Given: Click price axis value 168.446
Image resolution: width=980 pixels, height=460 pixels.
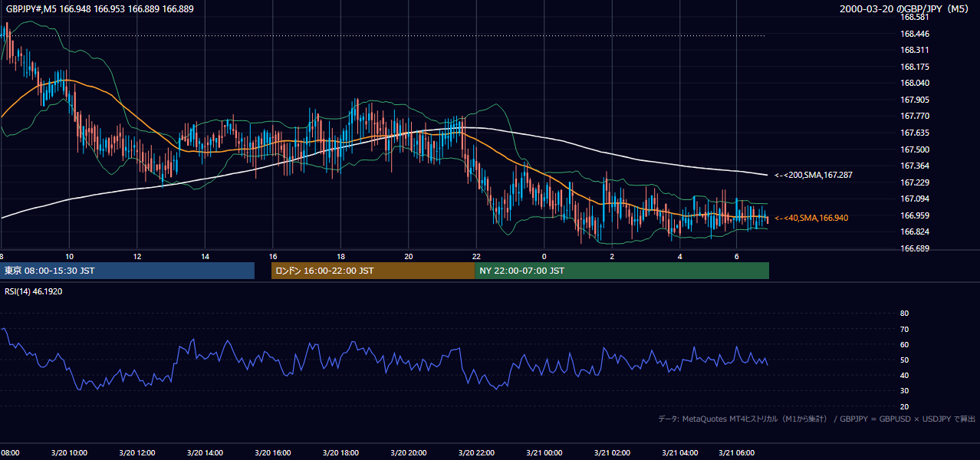Looking at the screenshot, I should point(914,34).
